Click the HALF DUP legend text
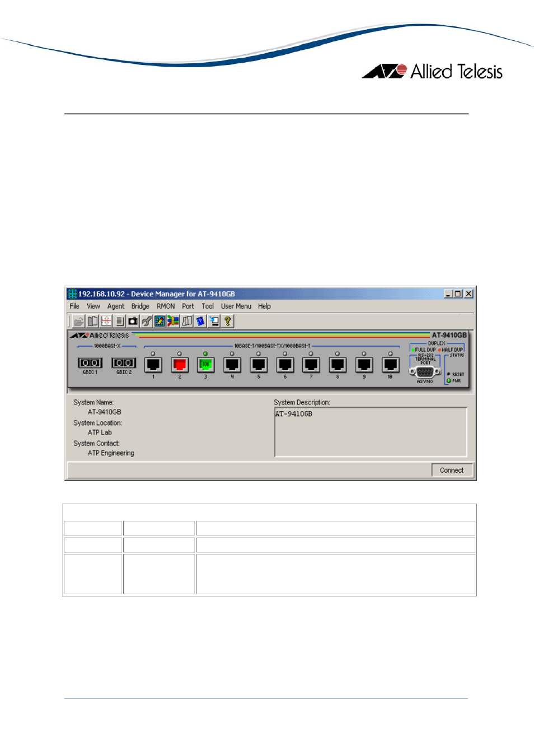The height and width of the screenshot is (756, 534). (x=452, y=349)
